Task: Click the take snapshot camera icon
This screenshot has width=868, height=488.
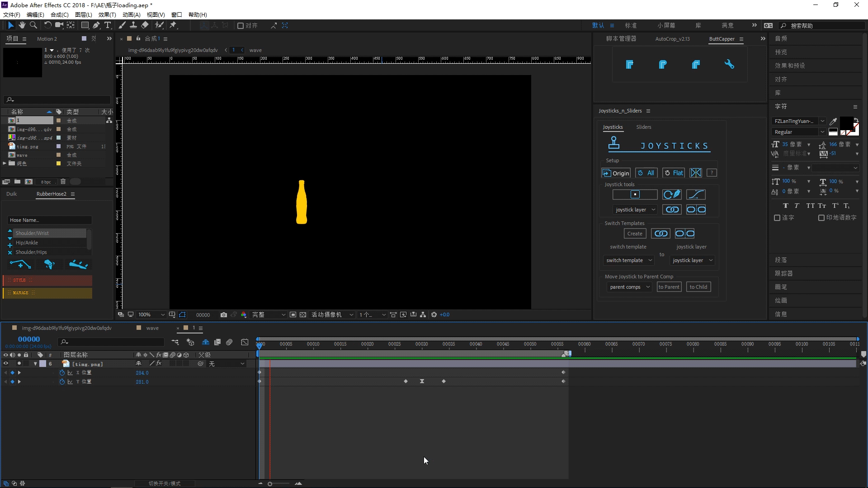Action: (x=223, y=315)
